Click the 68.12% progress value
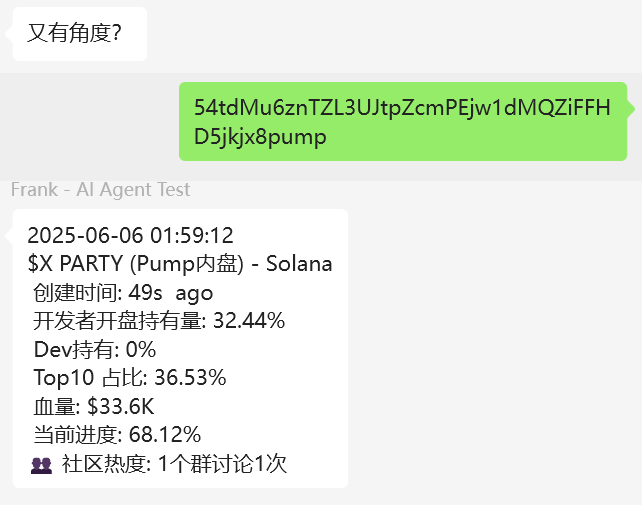Screen dimensions: 642x505 point(165,435)
